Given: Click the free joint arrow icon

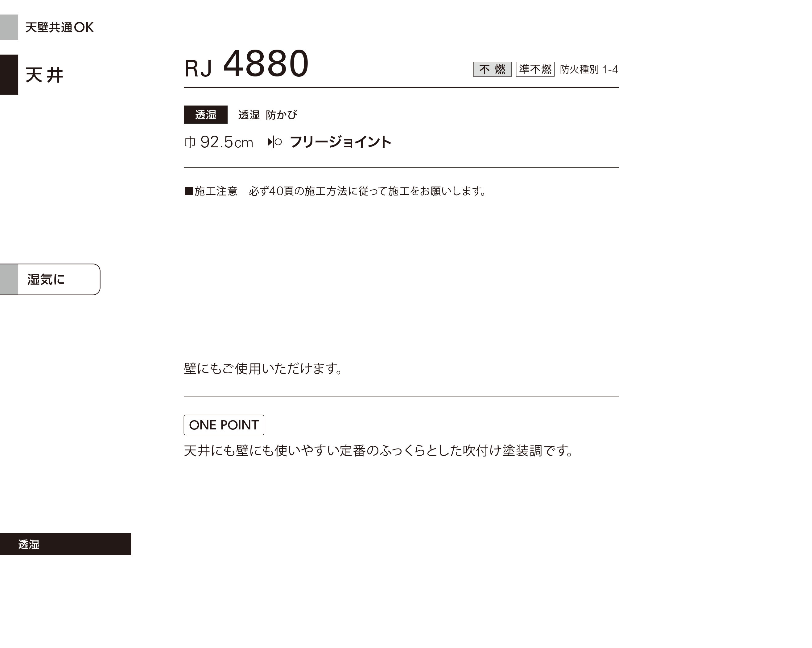Looking at the screenshot, I should (274, 142).
